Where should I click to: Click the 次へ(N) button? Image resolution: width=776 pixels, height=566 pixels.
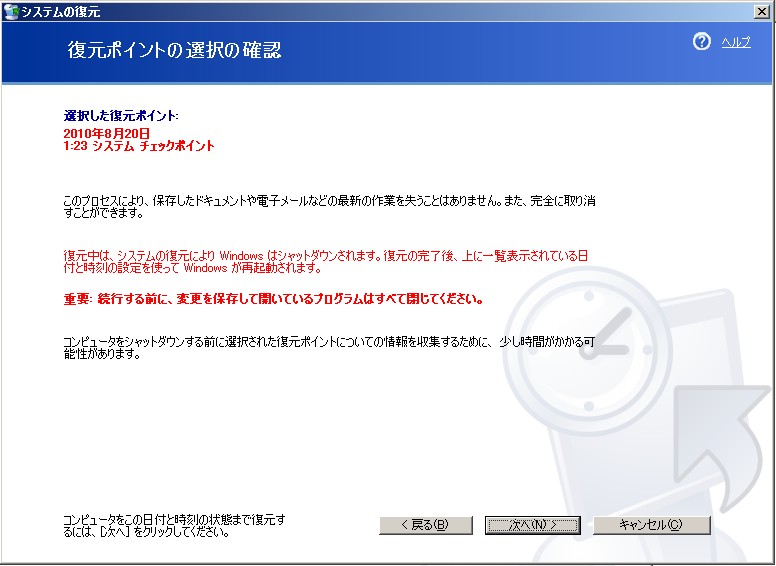[x=533, y=525]
